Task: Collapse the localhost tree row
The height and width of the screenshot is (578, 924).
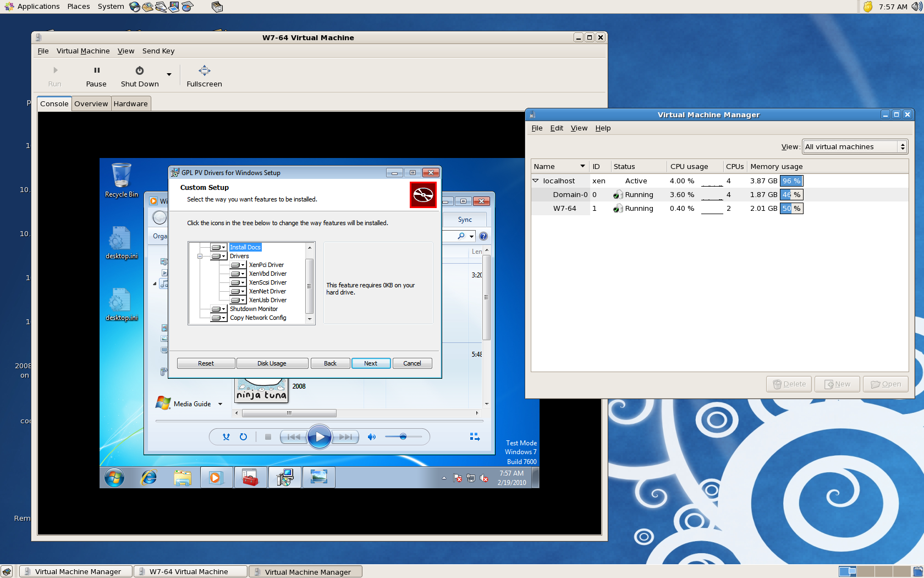Action: tap(535, 181)
